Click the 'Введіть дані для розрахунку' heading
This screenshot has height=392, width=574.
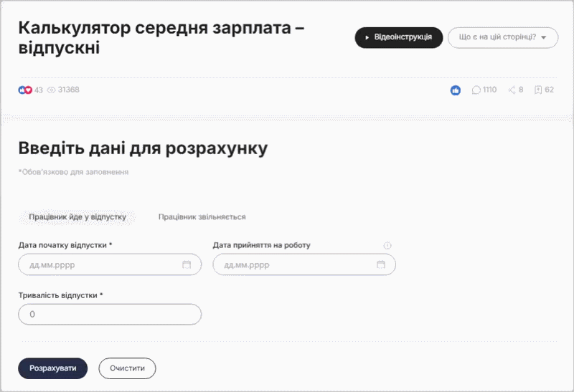coord(143,148)
